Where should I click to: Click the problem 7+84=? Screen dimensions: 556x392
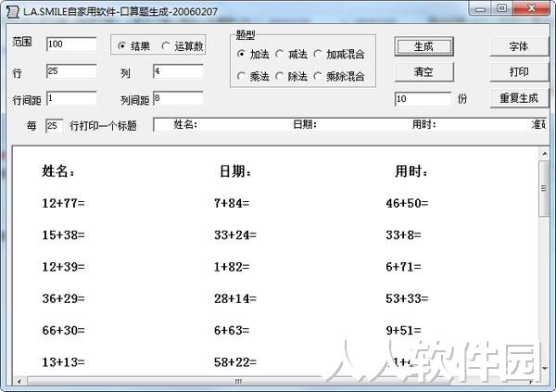point(232,203)
